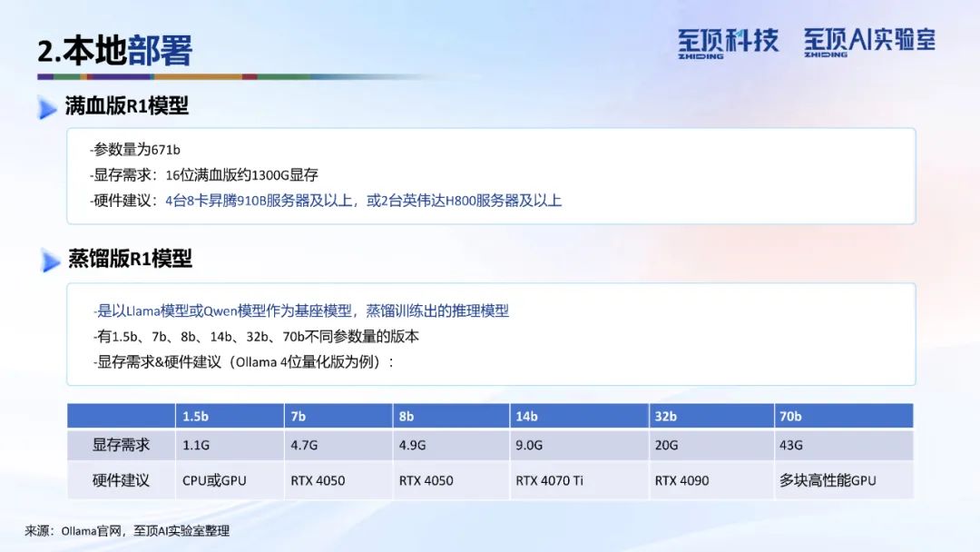Image resolution: width=980 pixels, height=552 pixels.
Task: Click the 1.5b column header
Action: point(230,416)
